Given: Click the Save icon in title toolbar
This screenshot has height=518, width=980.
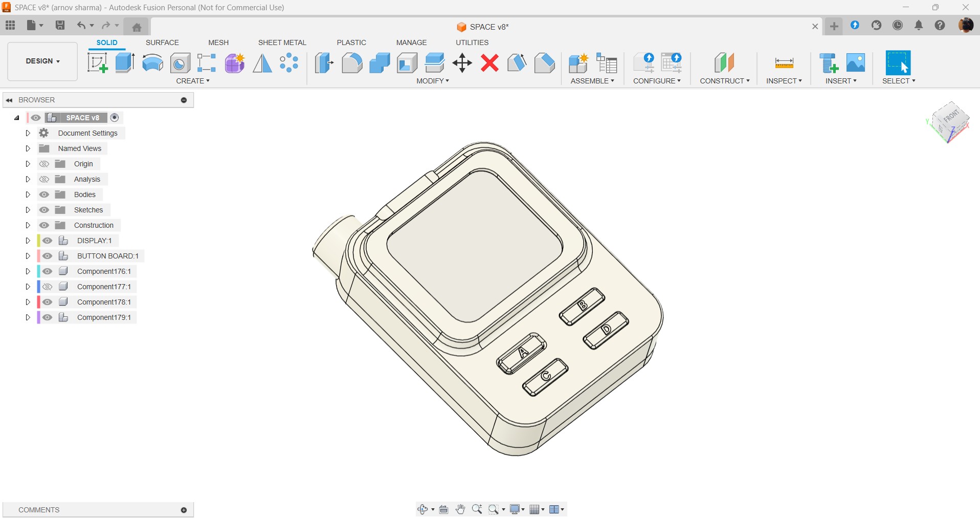Looking at the screenshot, I should click(60, 25).
